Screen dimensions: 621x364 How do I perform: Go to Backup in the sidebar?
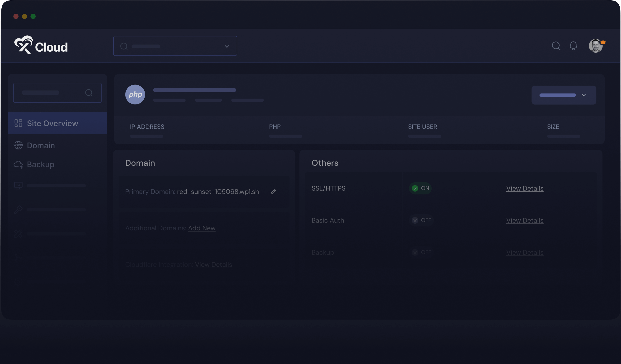click(40, 165)
